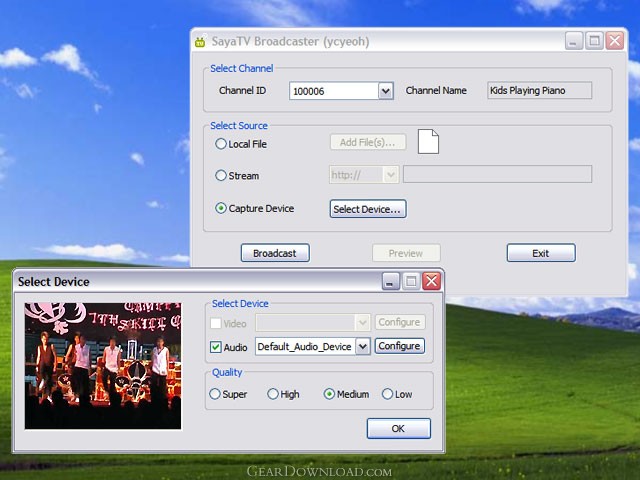Toggle the Video device checkbox
The image size is (640, 480).
coord(216,323)
